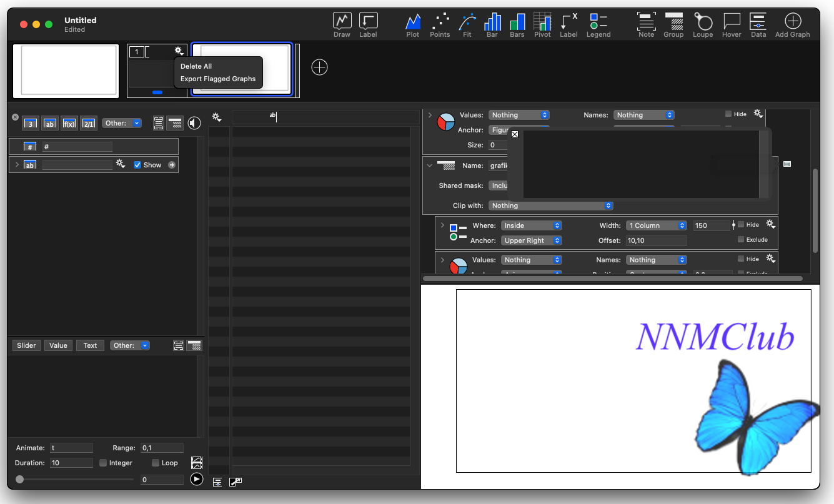This screenshot has width=834, height=504.
Task: Enable the Integer checkbox
Action: (x=104, y=463)
